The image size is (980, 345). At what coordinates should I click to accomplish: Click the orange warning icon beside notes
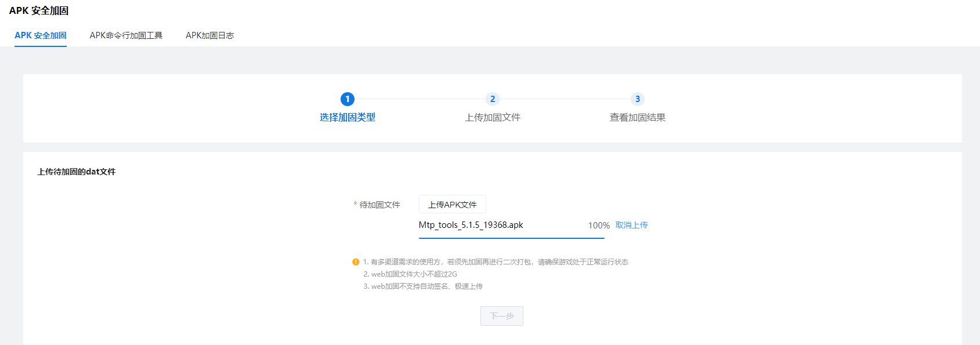(356, 262)
